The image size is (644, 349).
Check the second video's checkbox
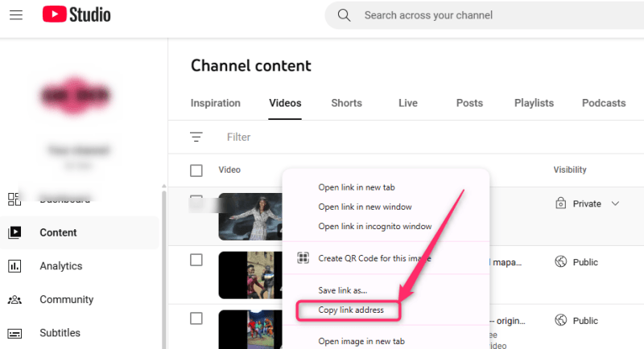[196, 260]
